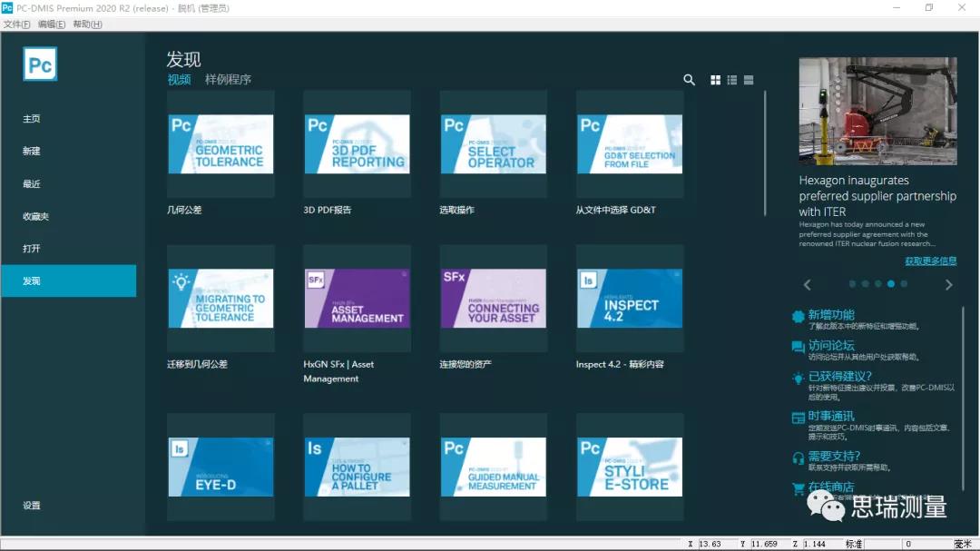Click the PC-DMIS title bar app icon

7,8
